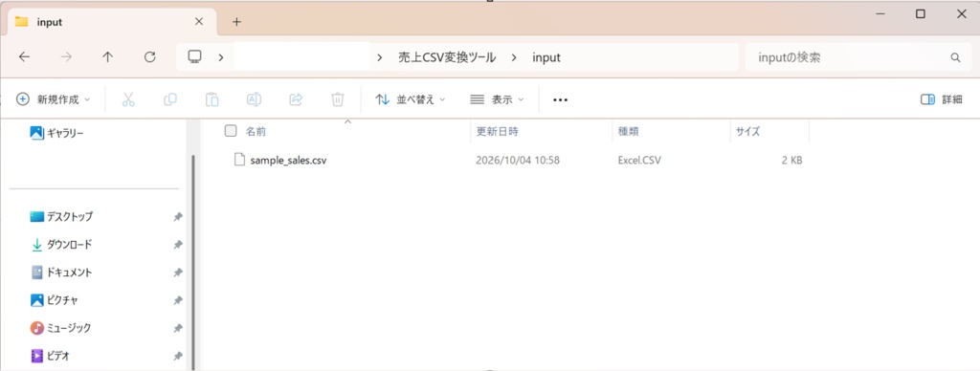Unpin デスクトップ using its pin icon

[177, 217]
